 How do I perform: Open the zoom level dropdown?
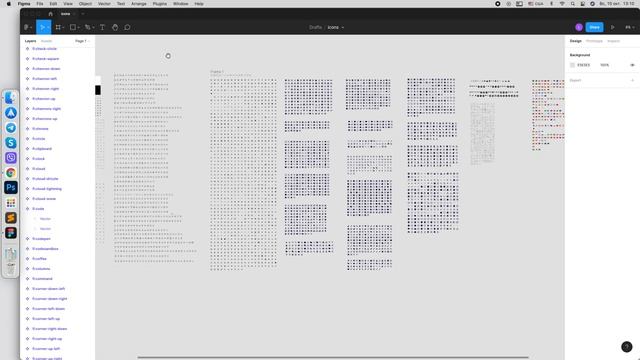pyautogui.click(x=629, y=27)
